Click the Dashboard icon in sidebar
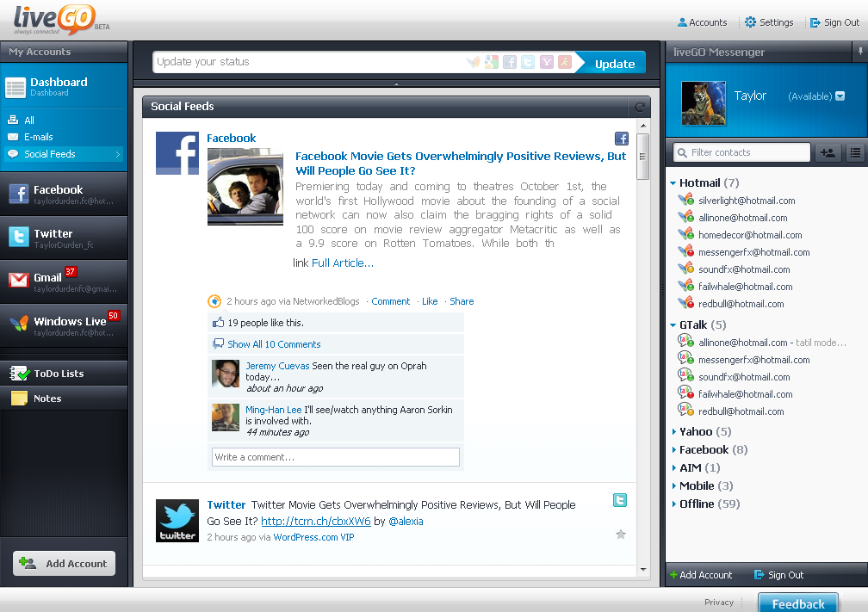 [15, 88]
